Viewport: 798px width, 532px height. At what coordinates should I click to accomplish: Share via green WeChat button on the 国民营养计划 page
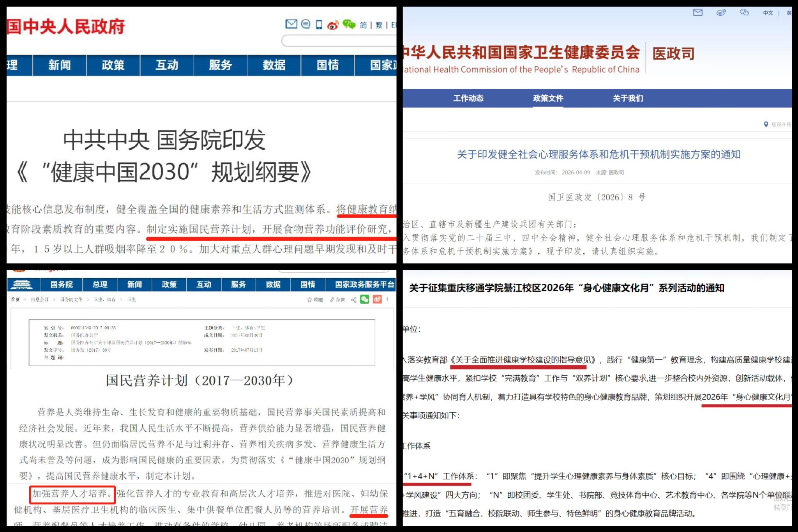(365, 299)
